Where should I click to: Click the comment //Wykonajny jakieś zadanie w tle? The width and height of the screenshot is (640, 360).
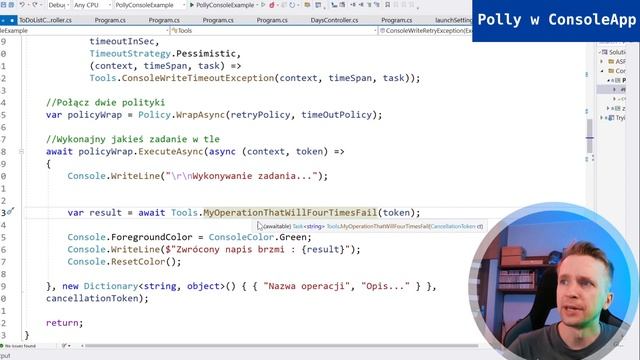(133, 139)
